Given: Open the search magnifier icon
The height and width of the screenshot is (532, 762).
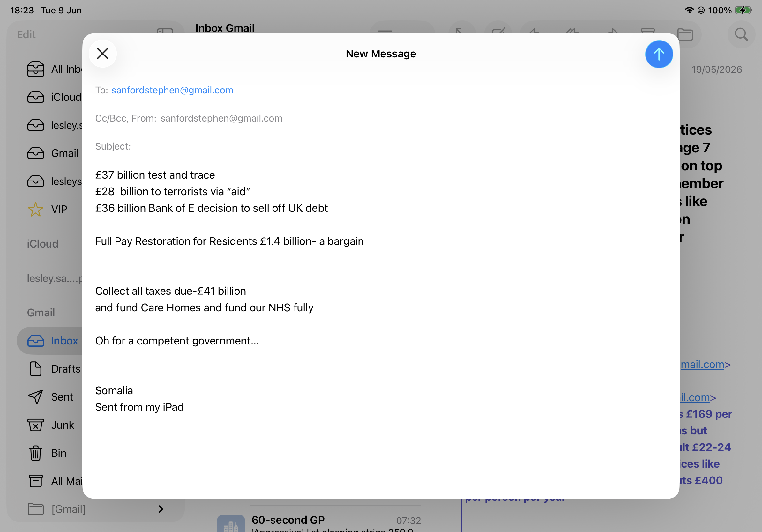Looking at the screenshot, I should [741, 34].
